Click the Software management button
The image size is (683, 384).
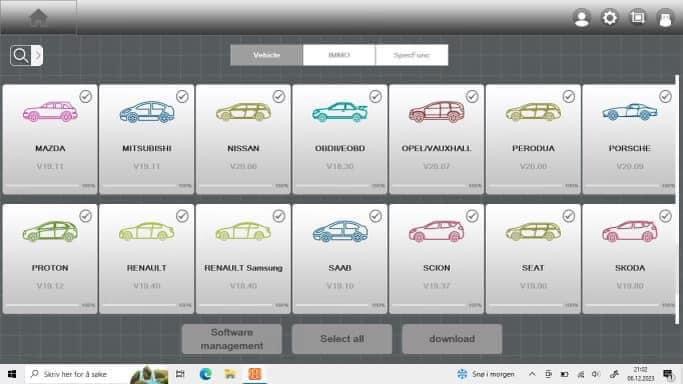pos(232,339)
